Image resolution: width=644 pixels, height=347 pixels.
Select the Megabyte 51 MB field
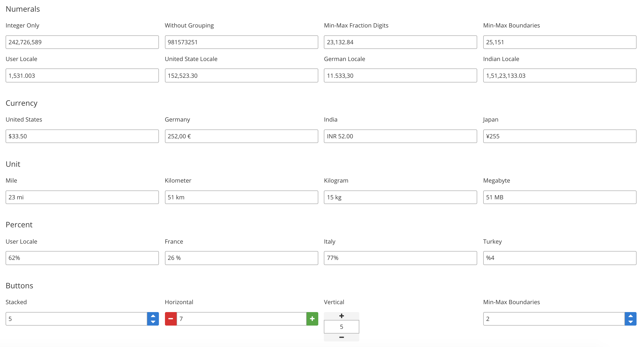559,197
